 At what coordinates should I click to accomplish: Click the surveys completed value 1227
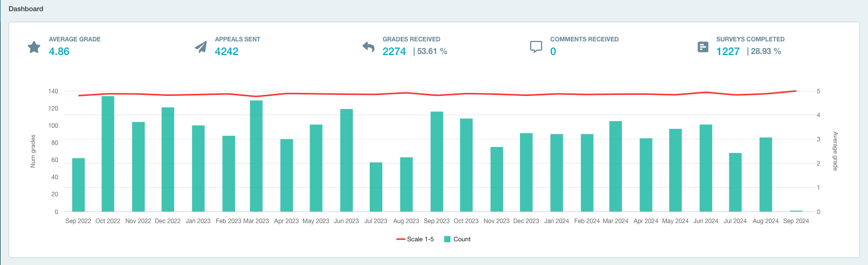tap(728, 51)
